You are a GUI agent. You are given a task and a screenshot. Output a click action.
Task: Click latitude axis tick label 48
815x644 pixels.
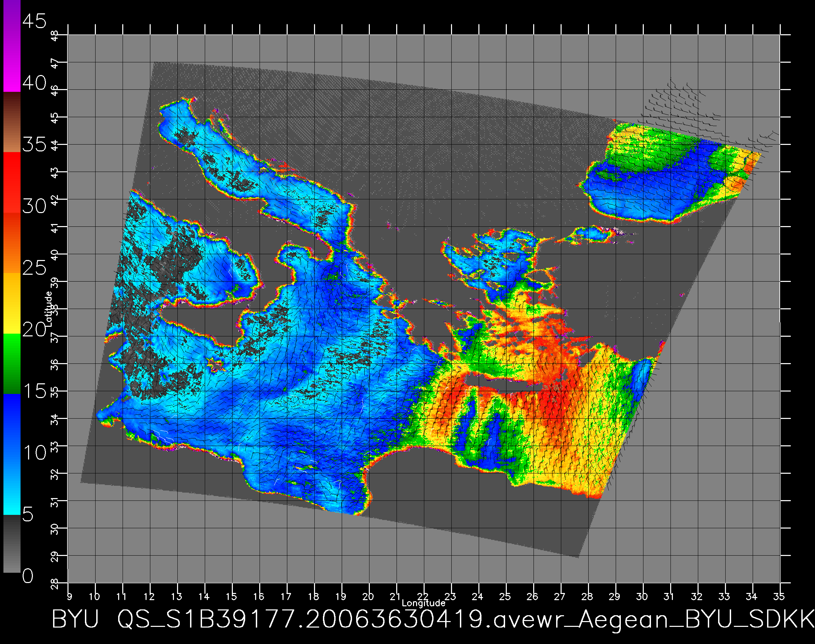click(55, 36)
